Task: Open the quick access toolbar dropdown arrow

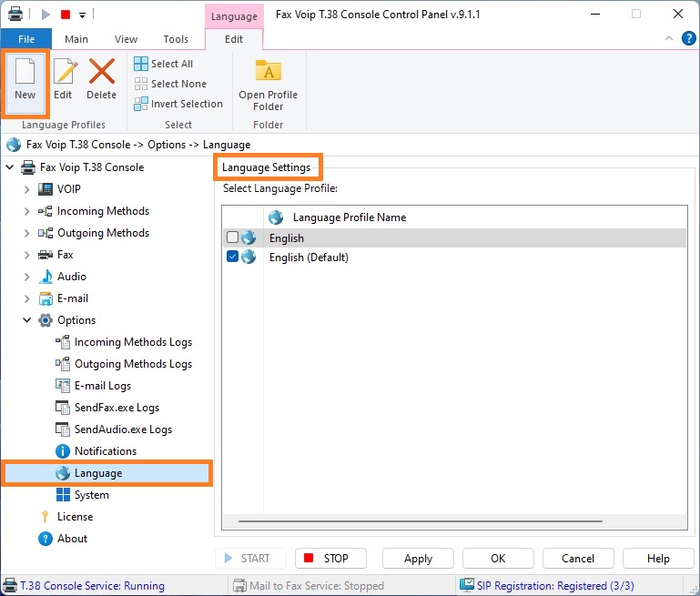Action: tap(82, 15)
